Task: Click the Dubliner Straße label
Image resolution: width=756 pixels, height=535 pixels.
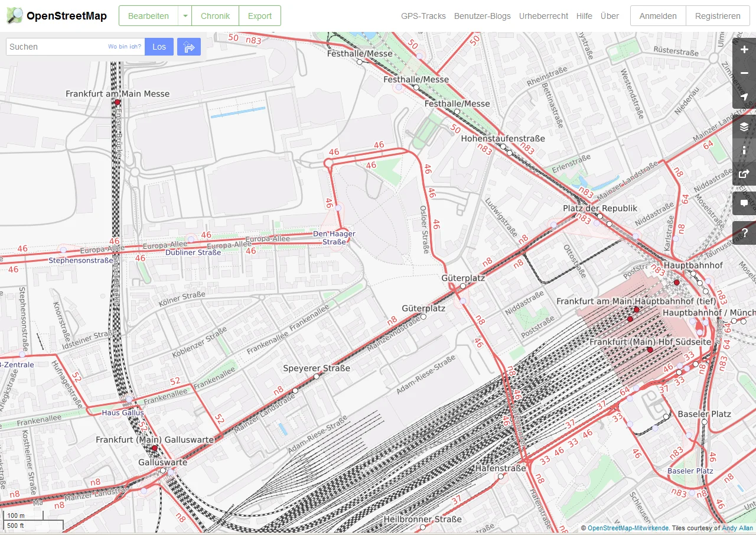Action: tap(193, 252)
